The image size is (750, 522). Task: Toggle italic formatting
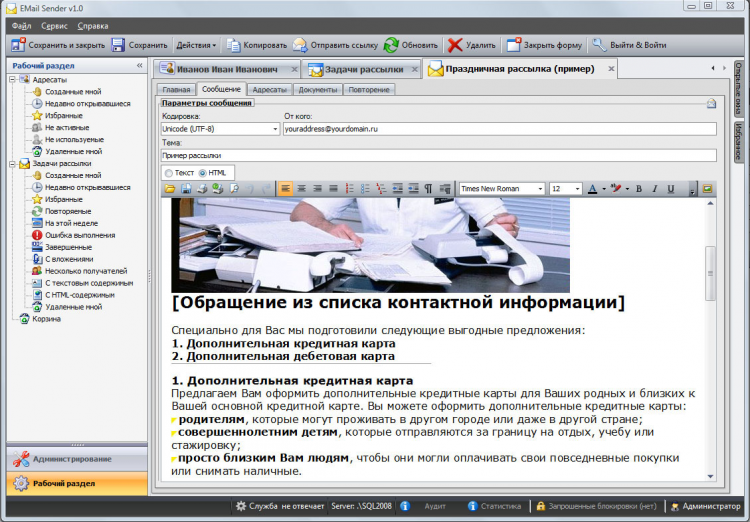coord(655,189)
